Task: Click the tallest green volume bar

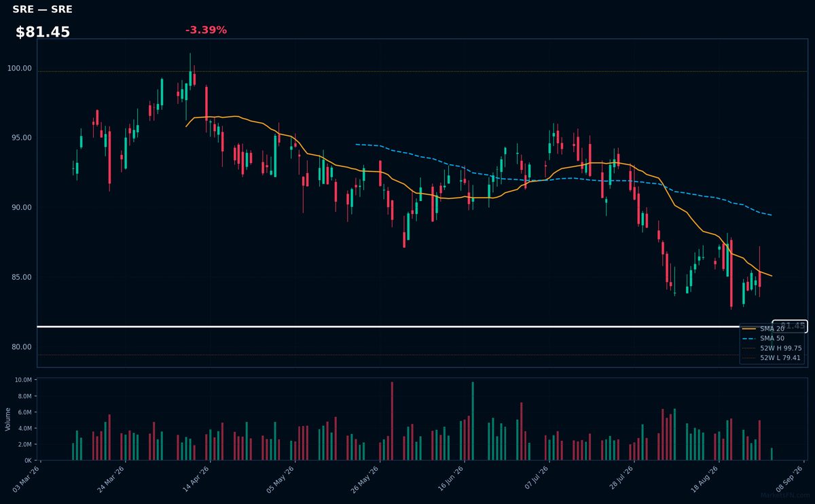Action: point(473,421)
